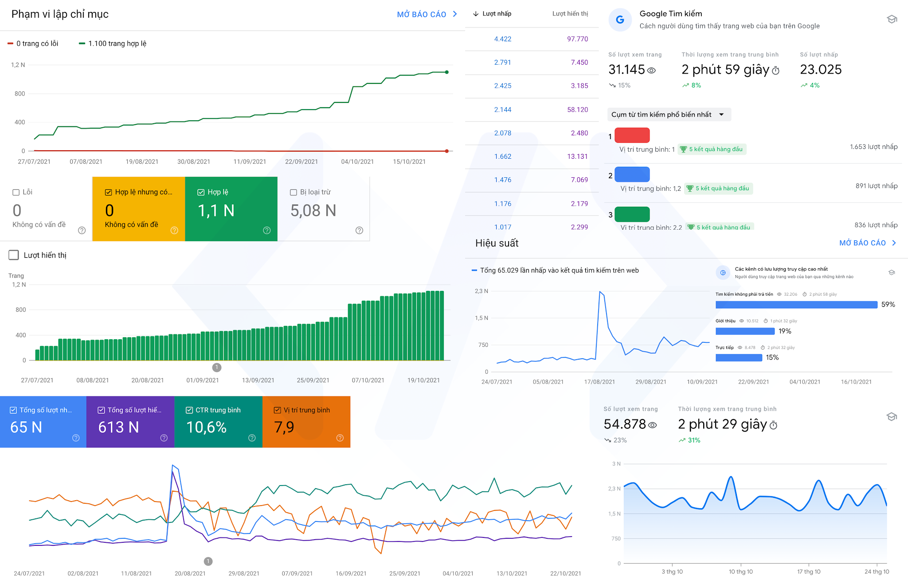Click the 1.653 lượt nhấp value
The height and width of the screenshot is (588, 908).
(873, 147)
